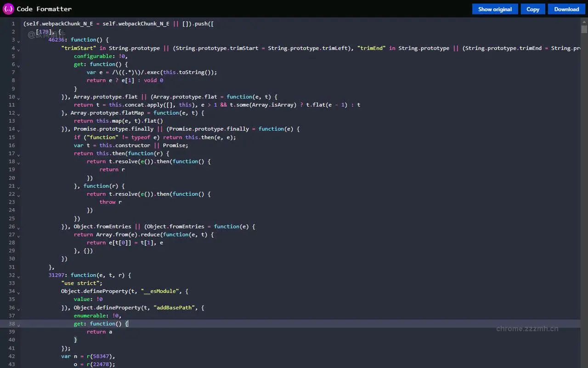Click the Show original button
Viewport: 588px width, 368px height.
pos(495,9)
